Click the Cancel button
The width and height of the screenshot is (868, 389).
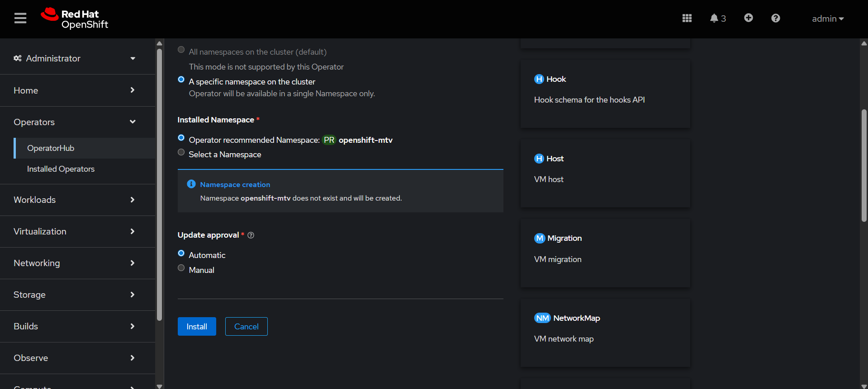[x=246, y=327]
